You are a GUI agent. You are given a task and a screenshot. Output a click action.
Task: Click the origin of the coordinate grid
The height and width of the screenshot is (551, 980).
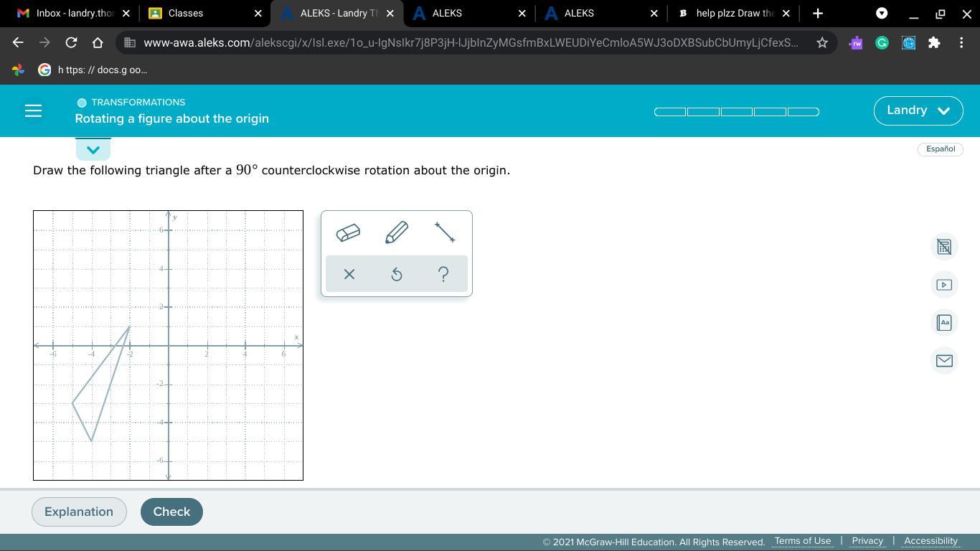click(169, 346)
